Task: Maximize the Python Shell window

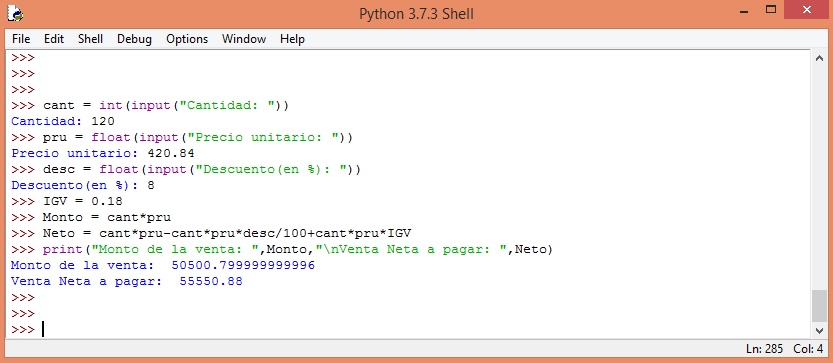Action: [771, 10]
